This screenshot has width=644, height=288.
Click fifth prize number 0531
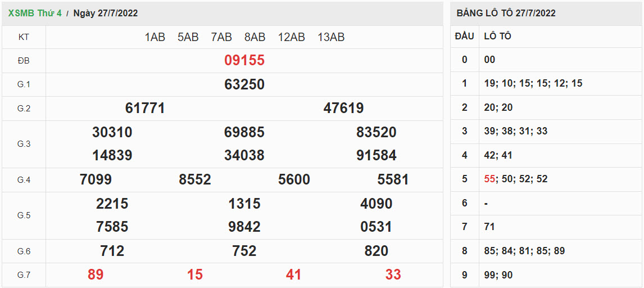[376, 227]
